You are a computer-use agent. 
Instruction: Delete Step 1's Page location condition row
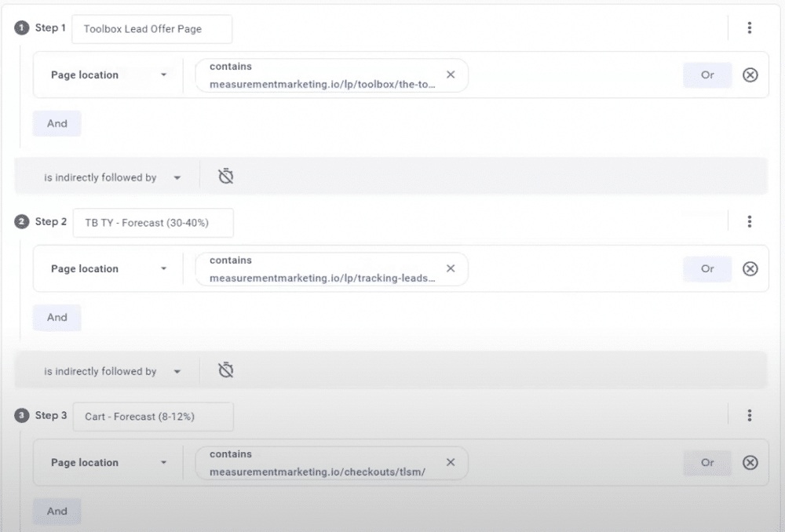click(x=750, y=75)
